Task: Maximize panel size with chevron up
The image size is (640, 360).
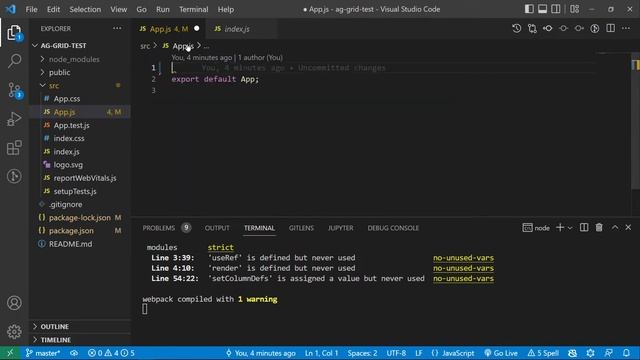Action: 615,228
